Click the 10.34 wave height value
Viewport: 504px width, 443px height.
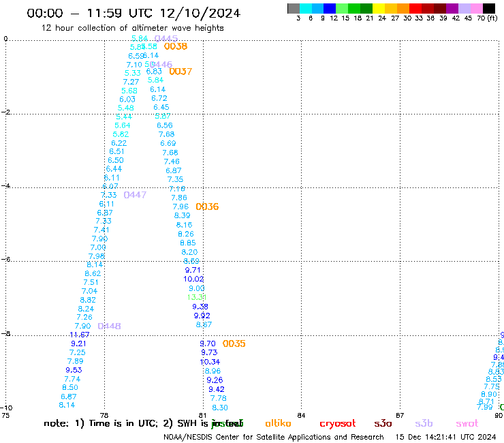point(210,362)
